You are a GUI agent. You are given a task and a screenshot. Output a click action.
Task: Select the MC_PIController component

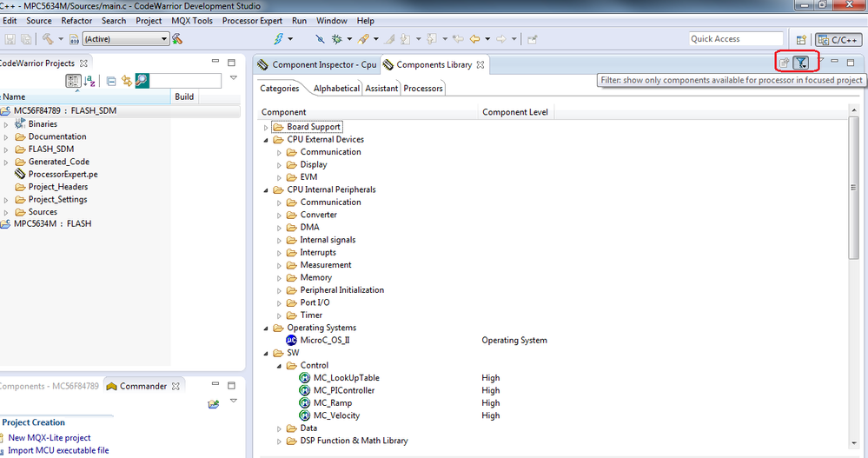pos(344,390)
